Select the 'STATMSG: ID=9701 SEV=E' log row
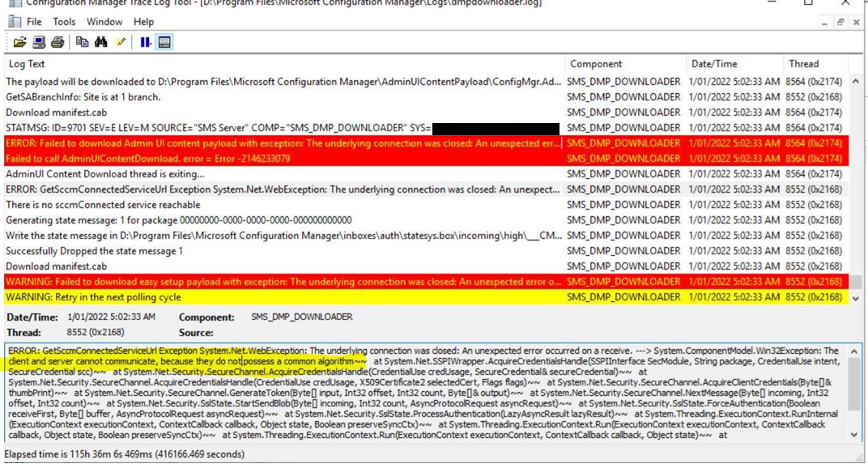 pyautogui.click(x=426, y=128)
